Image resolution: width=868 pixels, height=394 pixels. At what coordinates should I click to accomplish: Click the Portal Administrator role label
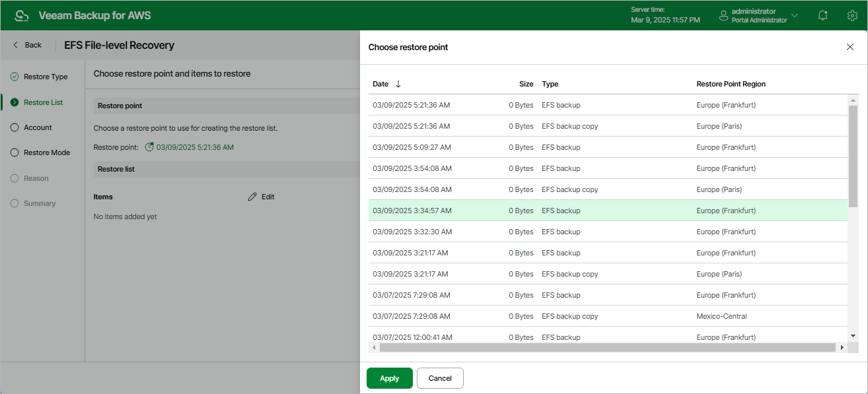(x=759, y=20)
